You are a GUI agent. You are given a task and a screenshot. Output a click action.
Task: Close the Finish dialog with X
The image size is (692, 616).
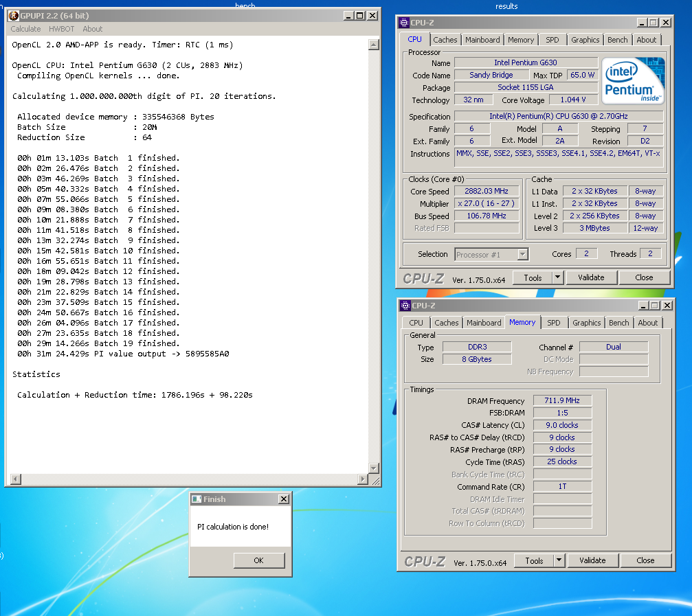coord(284,499)
